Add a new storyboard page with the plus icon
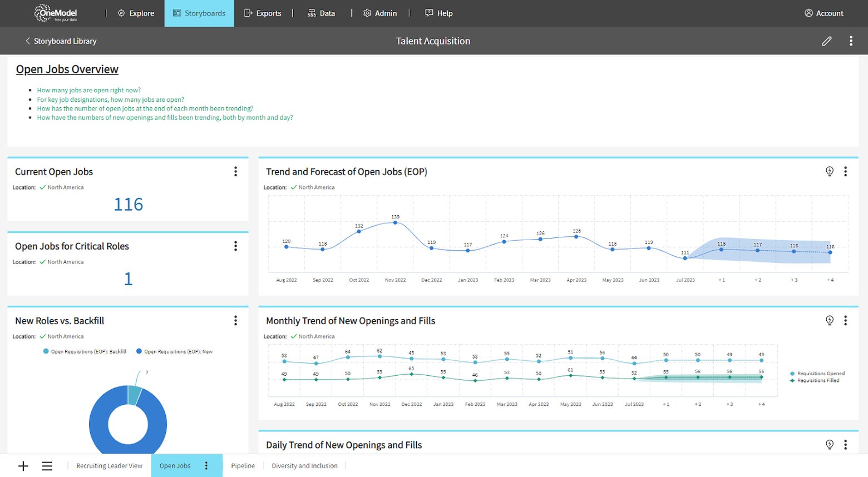Viewport: 868px width, 477px height. coord(23,465)
